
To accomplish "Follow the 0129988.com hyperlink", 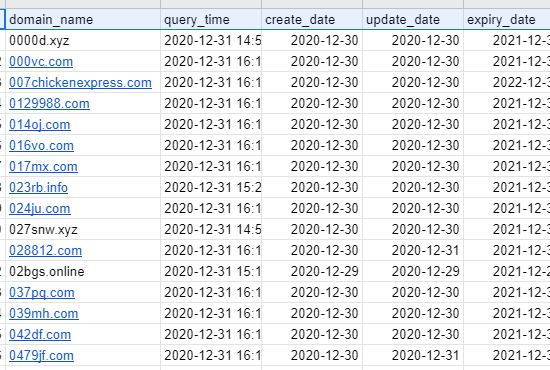I will (49, 103).
